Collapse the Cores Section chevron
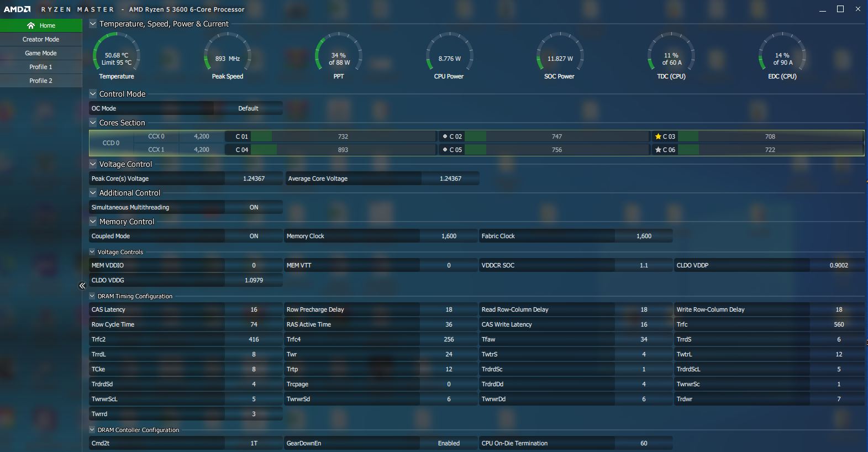The height and width of the screenshot is (452, 868). [93, 123]
